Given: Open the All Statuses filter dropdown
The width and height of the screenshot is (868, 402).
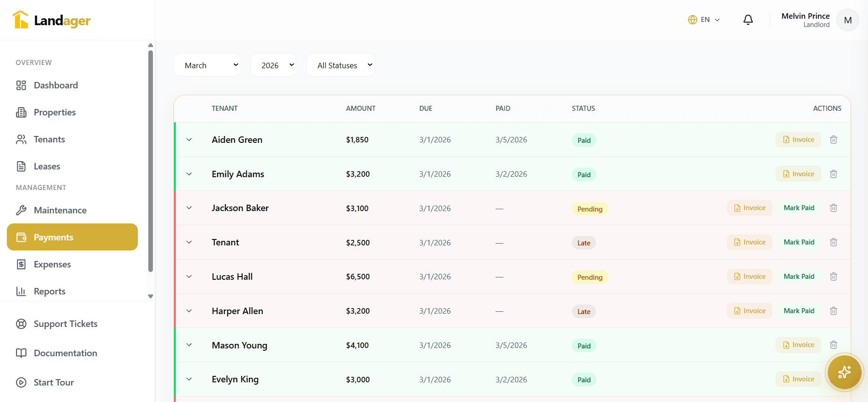Looking at the screenshot, I should point(341,65).
